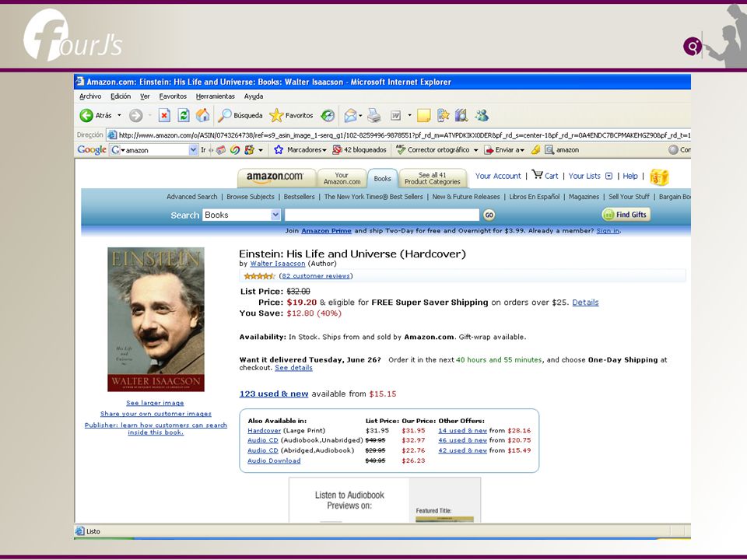Screen dimensions: 747x560
Task: Click the Amazon Prime link
Action: click(x=326, y=230)
